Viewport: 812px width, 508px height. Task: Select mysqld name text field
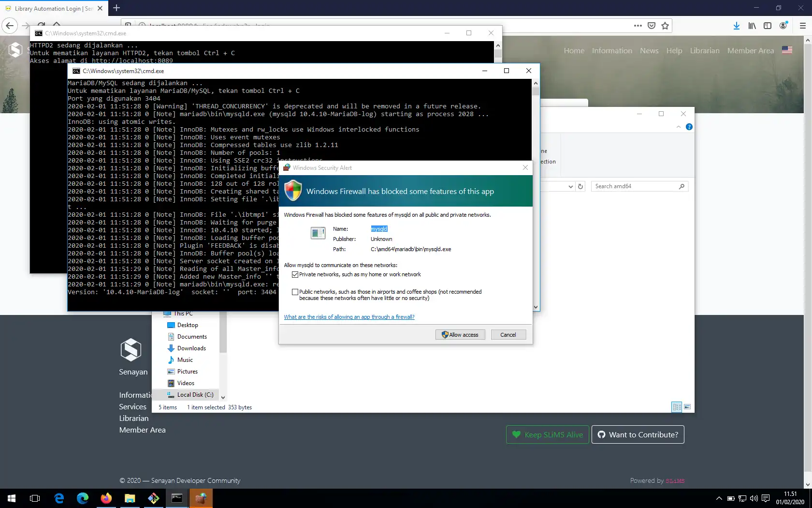pos(379,229)
